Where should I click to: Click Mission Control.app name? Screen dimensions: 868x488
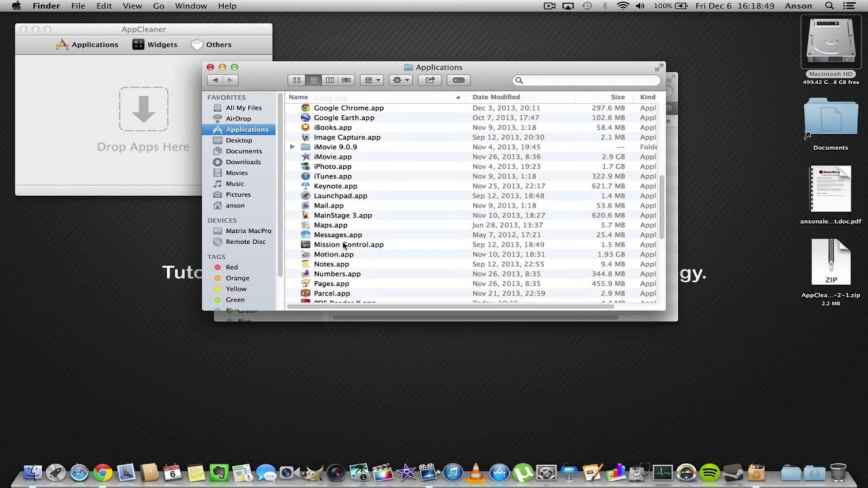pyautogui.click(x=349, y=245)
